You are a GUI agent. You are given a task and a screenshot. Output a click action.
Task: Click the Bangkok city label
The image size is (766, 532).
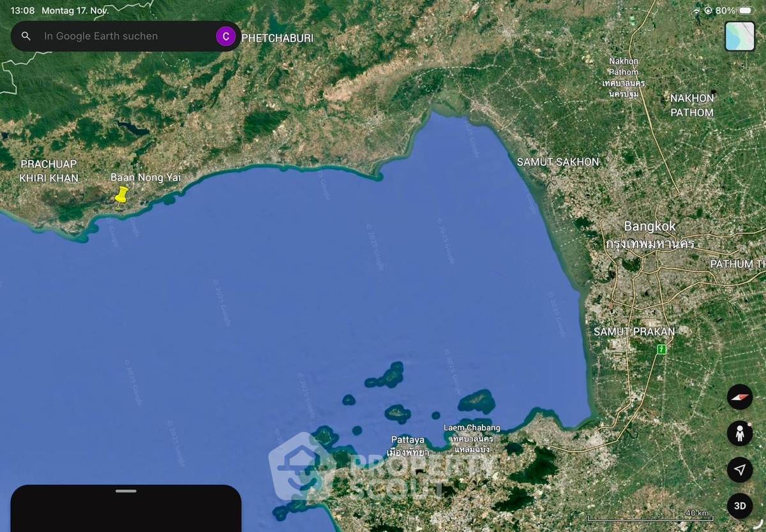tap(649, 226)
